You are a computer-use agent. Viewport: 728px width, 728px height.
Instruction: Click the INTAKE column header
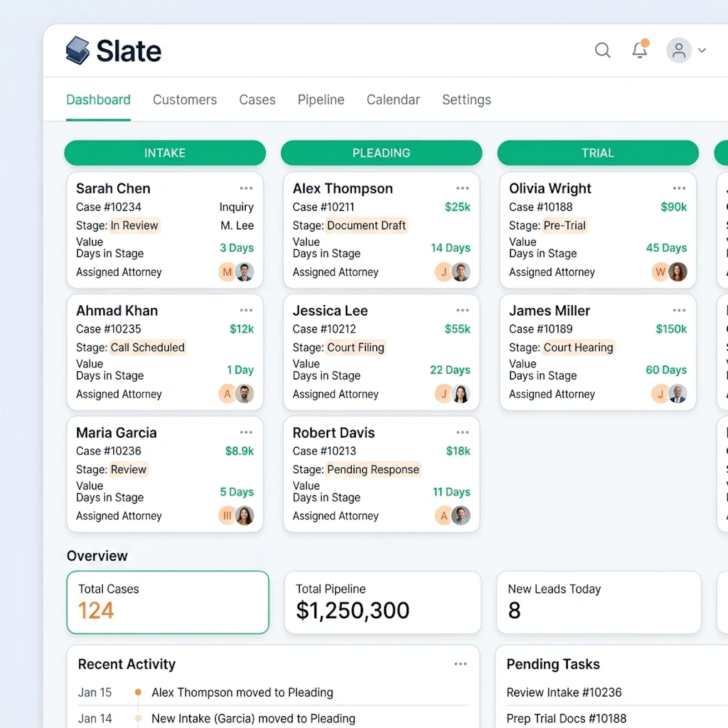[x=165, y=153]
